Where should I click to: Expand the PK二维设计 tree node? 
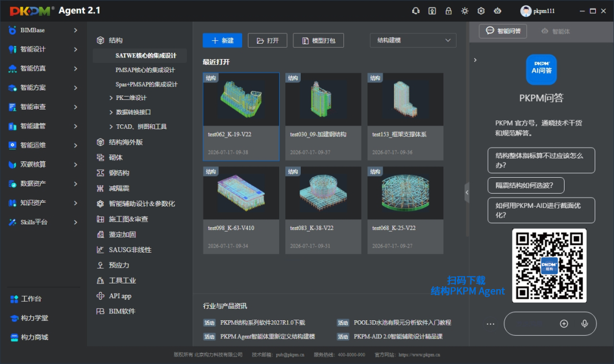(x=111, y=98)
